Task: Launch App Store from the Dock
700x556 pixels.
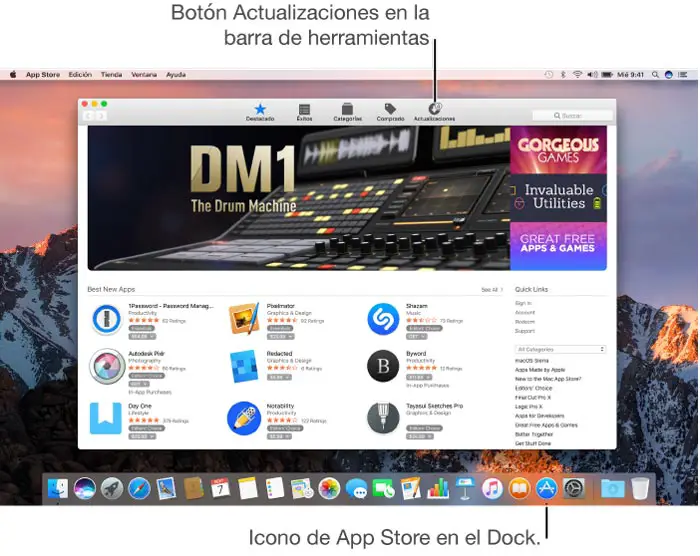Action: click(546, 489)
